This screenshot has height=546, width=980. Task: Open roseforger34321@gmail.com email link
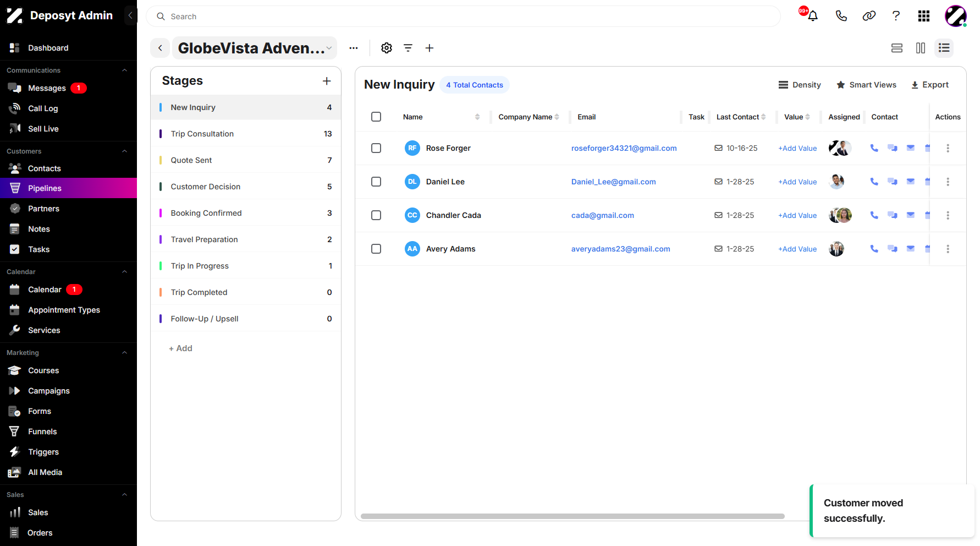(x=624, y=148)
